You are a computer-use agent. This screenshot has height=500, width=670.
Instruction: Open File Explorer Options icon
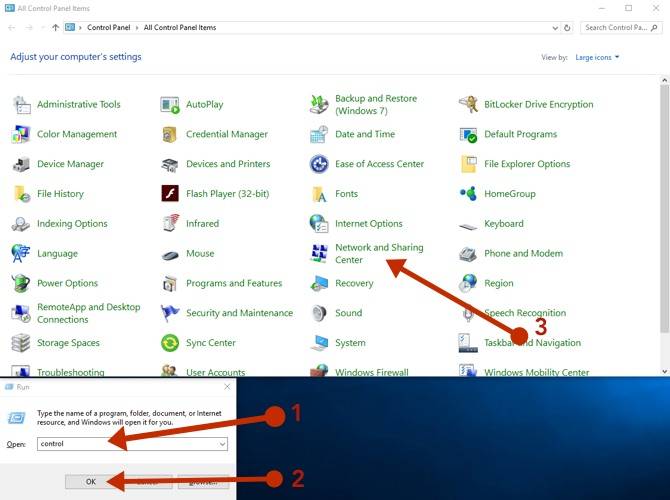click(x=468, y=164)
